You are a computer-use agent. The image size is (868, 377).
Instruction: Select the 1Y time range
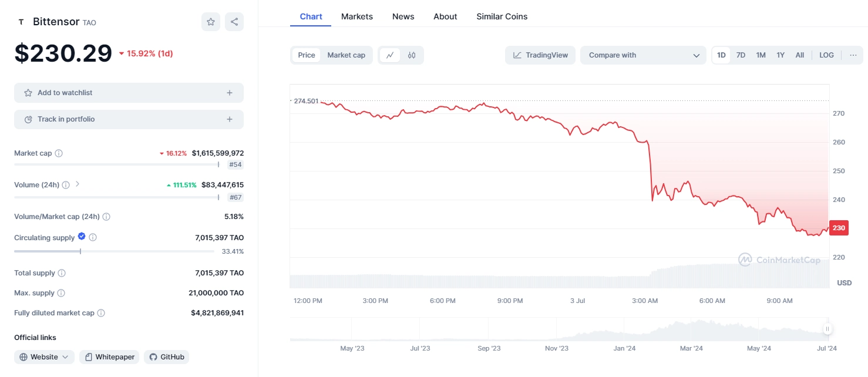click(780, 55)
